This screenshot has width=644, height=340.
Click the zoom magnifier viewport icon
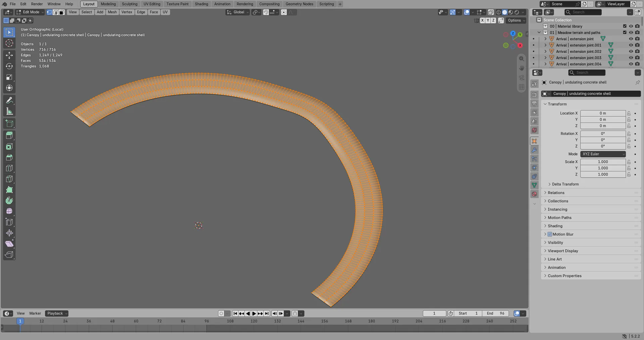pos(521,59)
